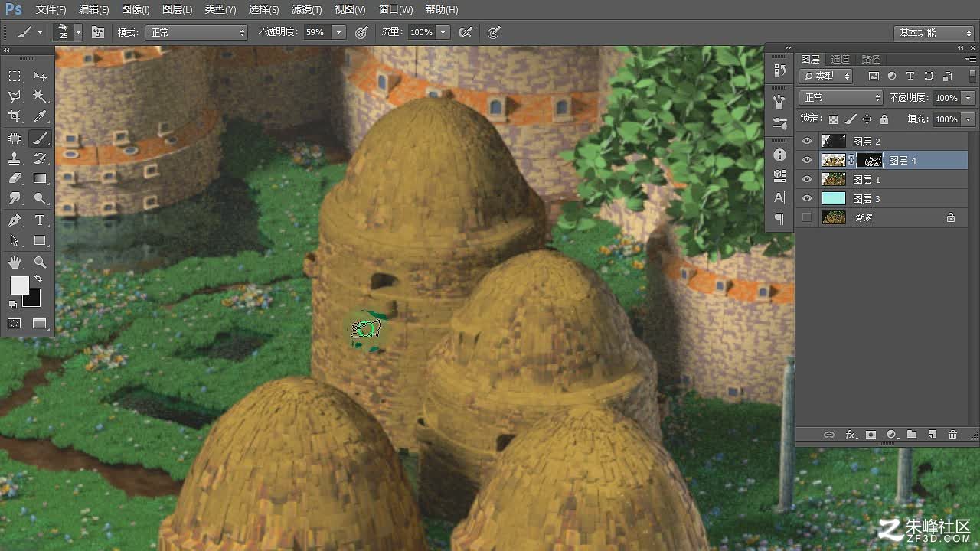Open the brush opacity 59% slider arrow
980x551 pixels.
click(338, 32)
